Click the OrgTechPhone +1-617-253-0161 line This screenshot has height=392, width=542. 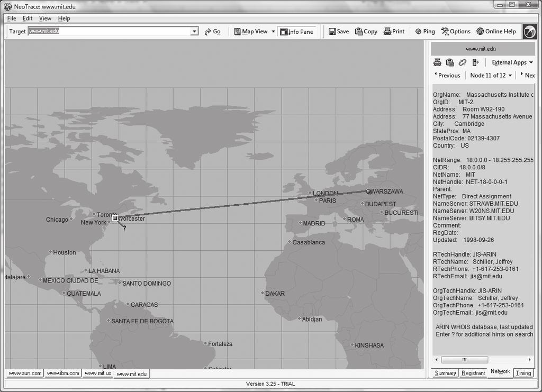click(x=478, y=305)
